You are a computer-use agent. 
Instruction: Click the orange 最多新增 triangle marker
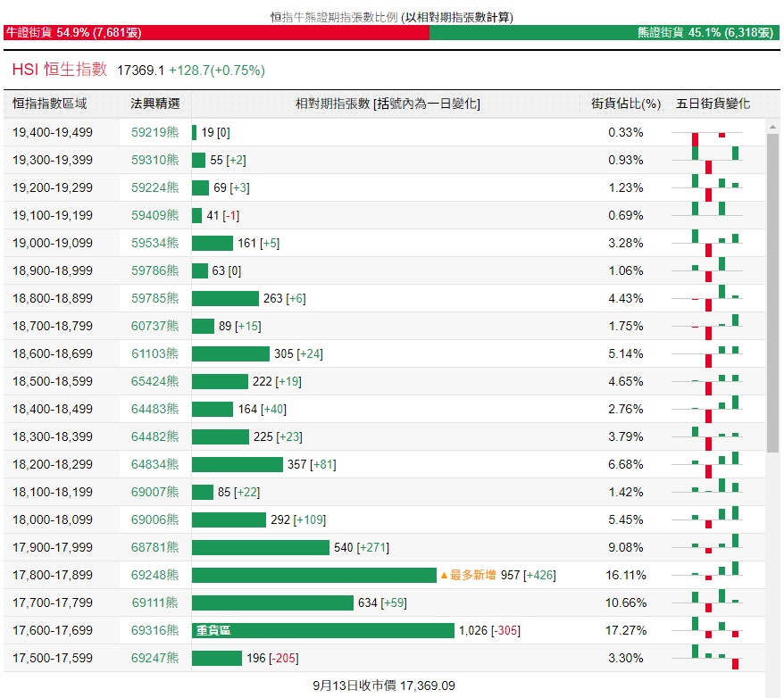444,576
